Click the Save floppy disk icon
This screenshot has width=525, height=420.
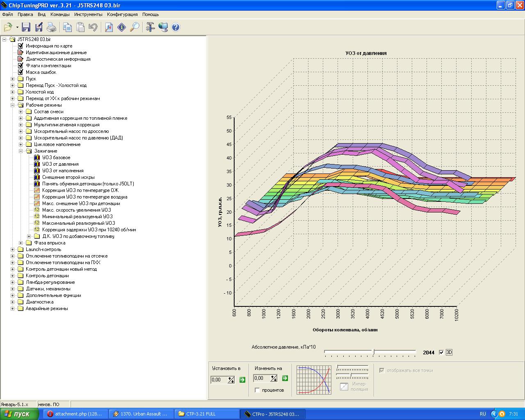(26, 27)
